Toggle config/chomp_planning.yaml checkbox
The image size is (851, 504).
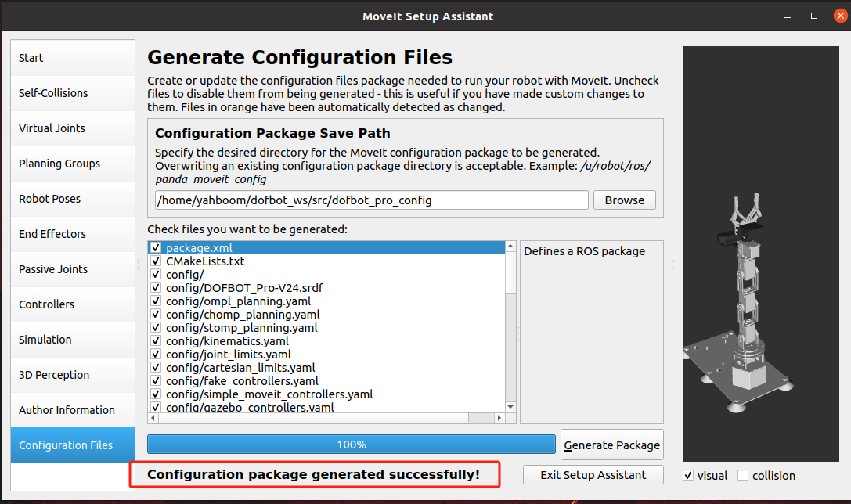coord(156,314)
